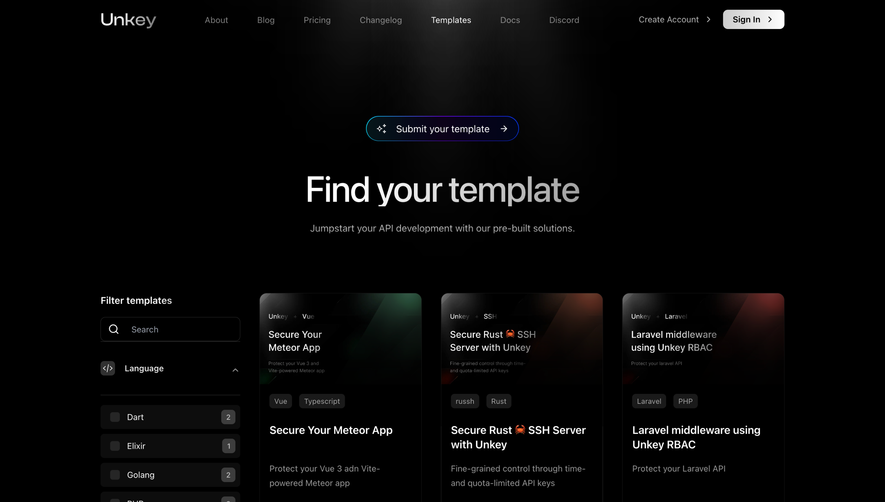
Task: Click the Search templates field
Action: [170, 329]
